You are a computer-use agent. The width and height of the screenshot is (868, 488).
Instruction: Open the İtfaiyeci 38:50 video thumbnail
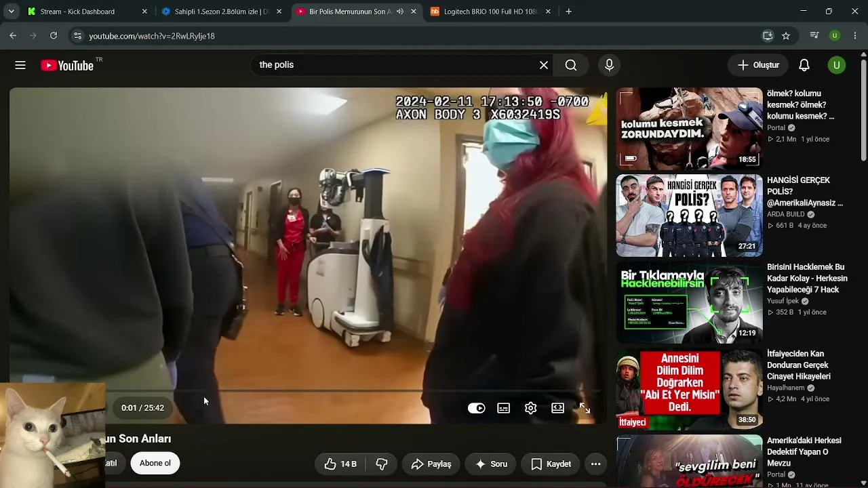690,389
